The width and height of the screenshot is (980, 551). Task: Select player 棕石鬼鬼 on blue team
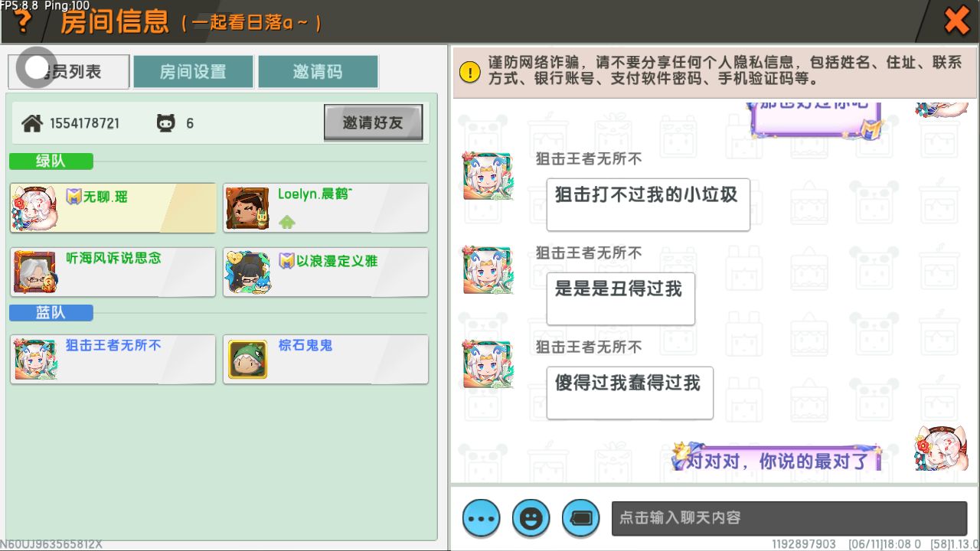[326, 359]
